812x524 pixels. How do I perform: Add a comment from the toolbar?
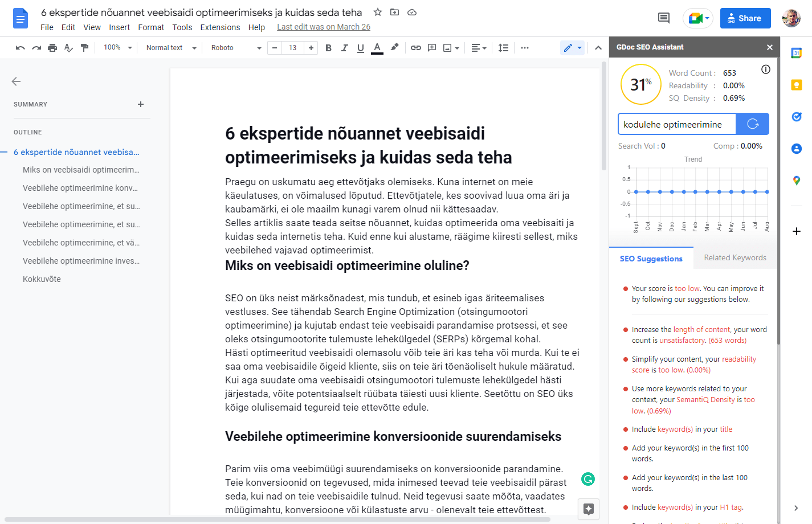[432, 48]
